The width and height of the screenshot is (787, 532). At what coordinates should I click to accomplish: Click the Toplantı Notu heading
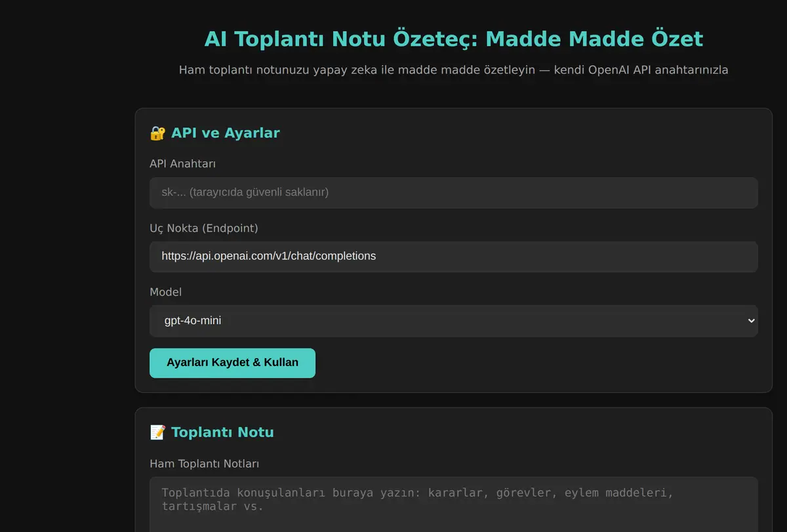[x=222, y=432]
